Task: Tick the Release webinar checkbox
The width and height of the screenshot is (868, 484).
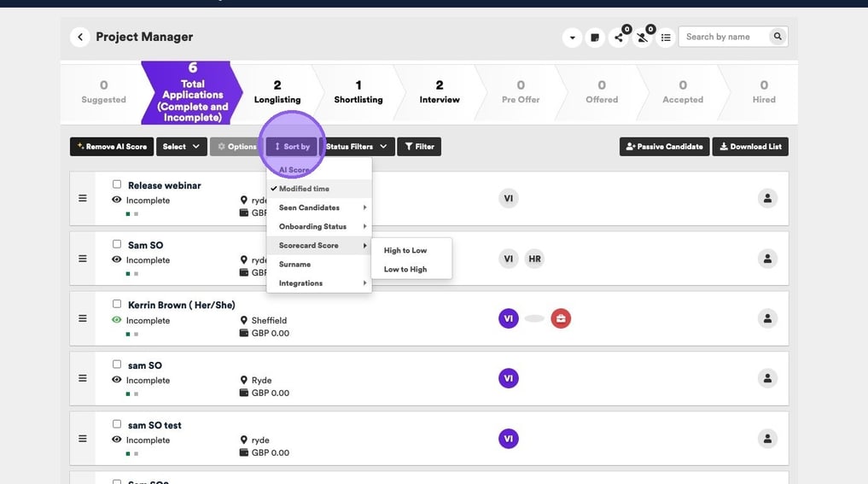Action: (x=117, y=184)
